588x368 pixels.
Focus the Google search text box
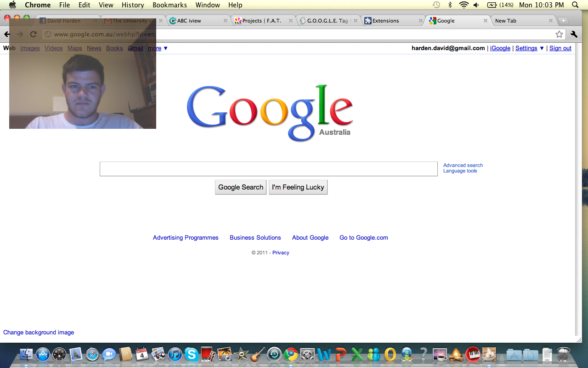pos(269,169)
